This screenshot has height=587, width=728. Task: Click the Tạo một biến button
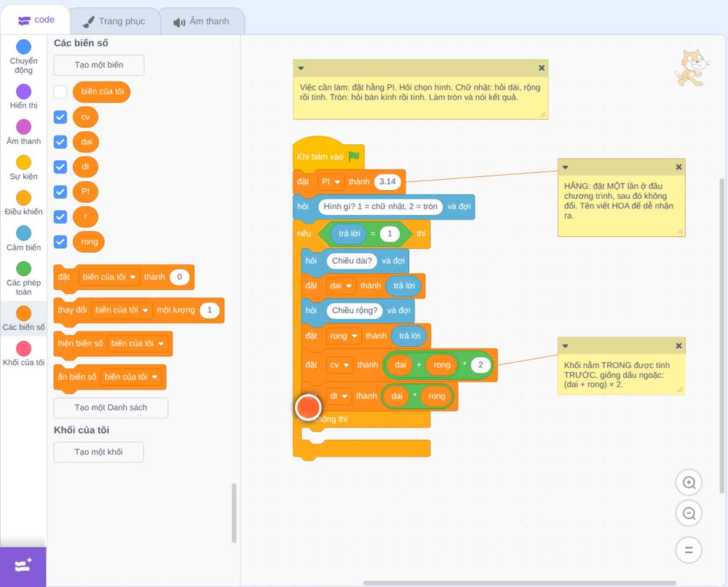click(99, 65)
